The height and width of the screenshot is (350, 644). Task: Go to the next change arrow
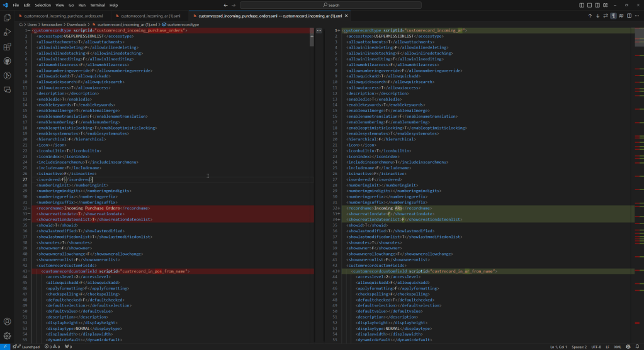coord(598,15)
